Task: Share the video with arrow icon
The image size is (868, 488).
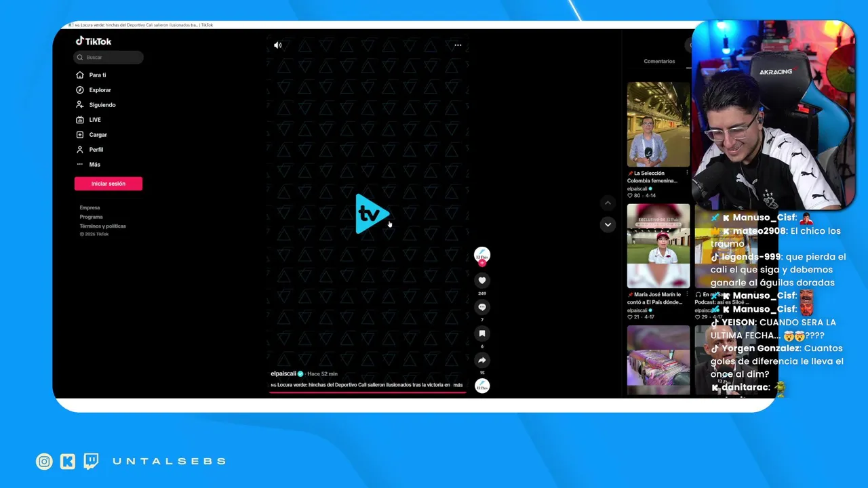Action: click(482, 360)
